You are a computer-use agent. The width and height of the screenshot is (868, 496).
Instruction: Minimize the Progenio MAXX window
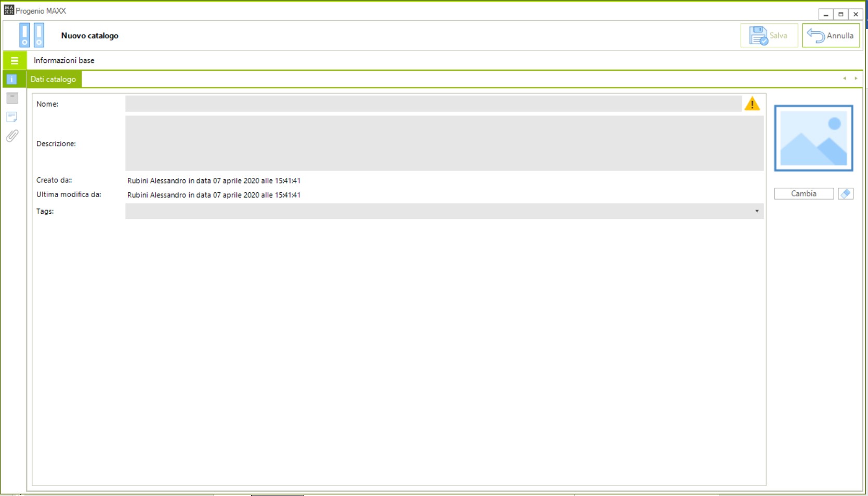(826, 15)
